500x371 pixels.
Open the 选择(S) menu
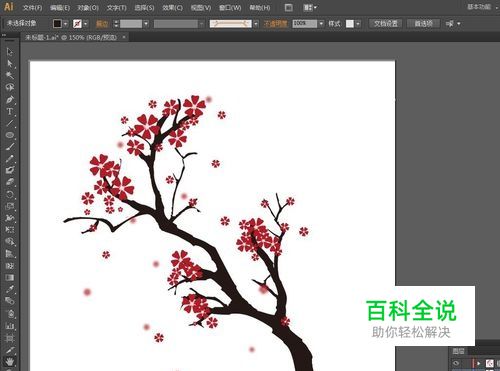(x=144, y=7)
